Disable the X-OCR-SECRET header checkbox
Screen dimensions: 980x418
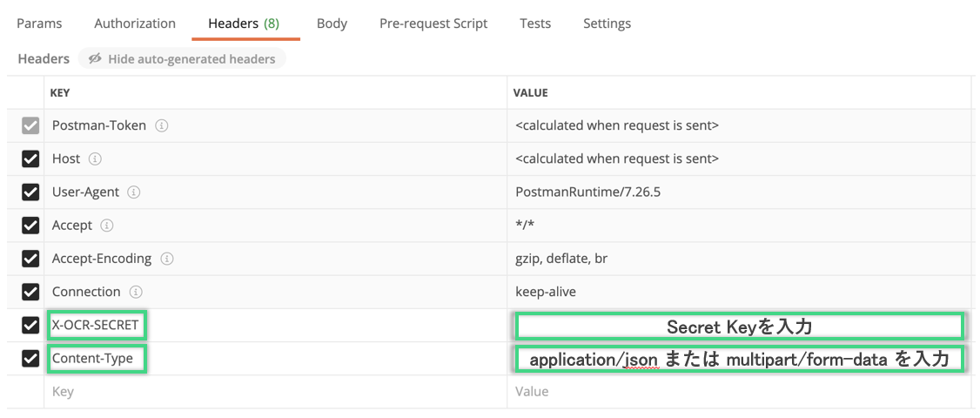pyautogui.click(x=30, y=326)
